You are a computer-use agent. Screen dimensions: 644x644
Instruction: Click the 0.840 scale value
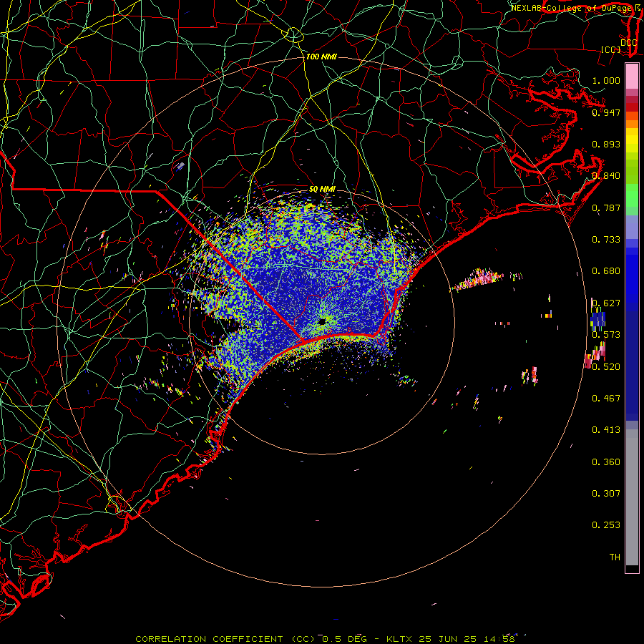click(606, 175)
